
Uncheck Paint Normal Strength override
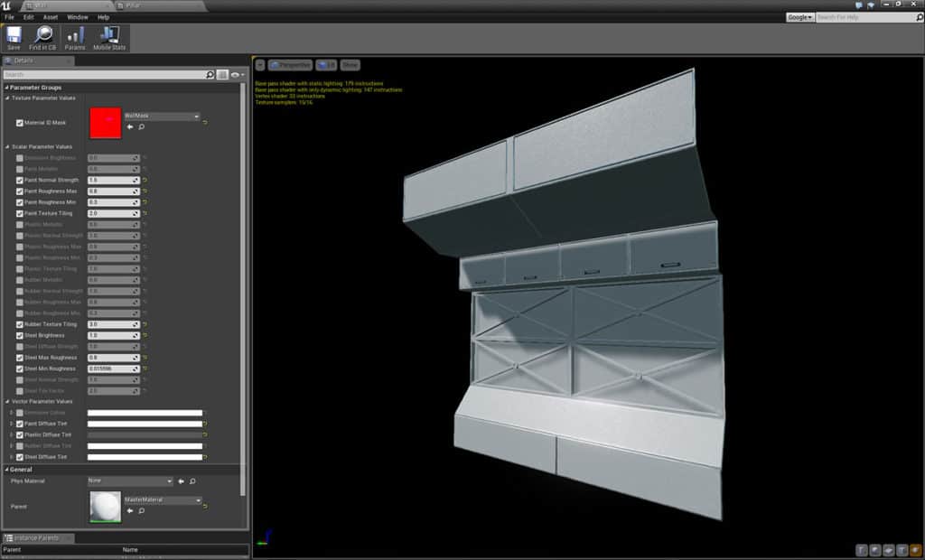point(20,180)
